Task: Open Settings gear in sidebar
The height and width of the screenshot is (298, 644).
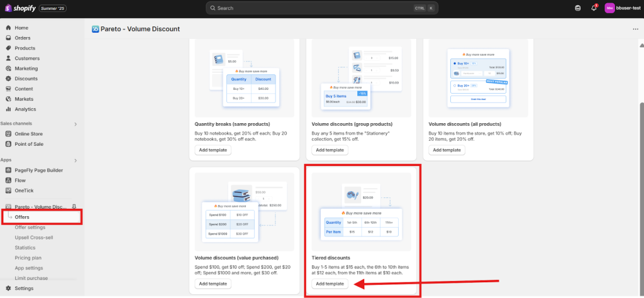Action: tap(9, 289)
